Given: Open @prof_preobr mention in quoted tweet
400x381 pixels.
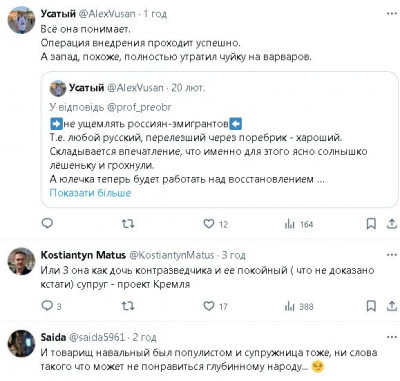Looking at the screenshot, I should coord(139,107).
